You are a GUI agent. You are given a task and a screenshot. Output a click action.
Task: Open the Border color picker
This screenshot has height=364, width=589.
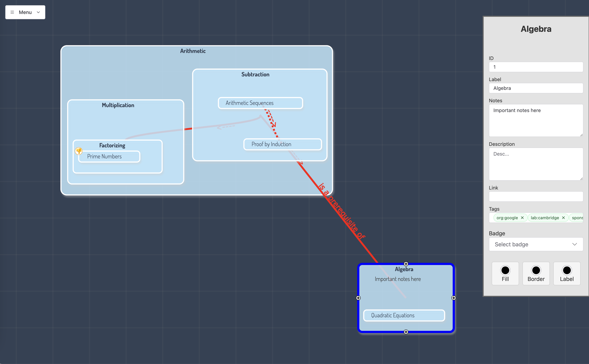[x=536, y=273]
